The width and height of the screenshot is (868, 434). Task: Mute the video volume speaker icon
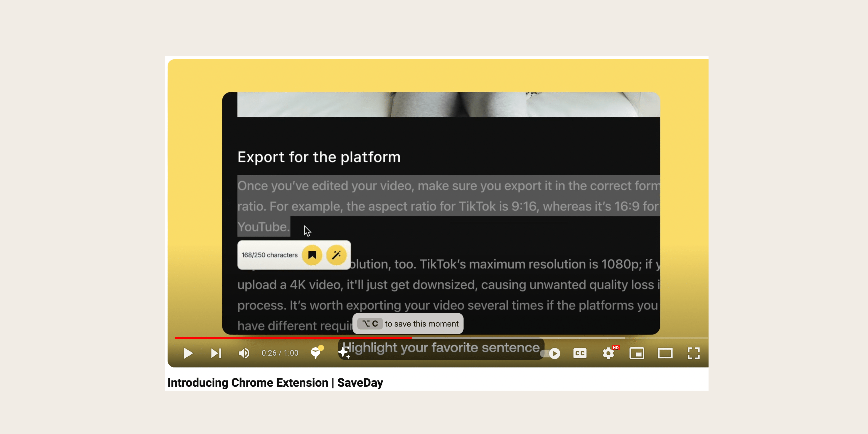pos(244,353)
